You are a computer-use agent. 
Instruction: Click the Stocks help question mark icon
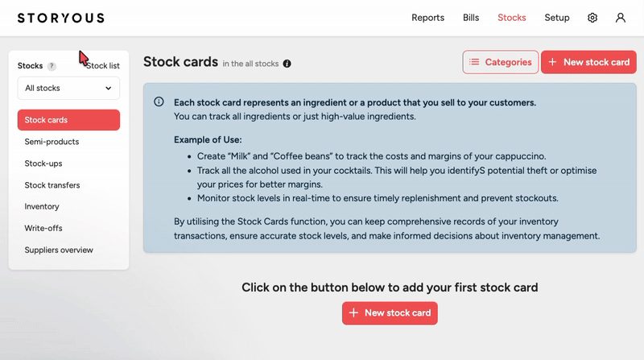pyautogui.click(x=52, y=66)
